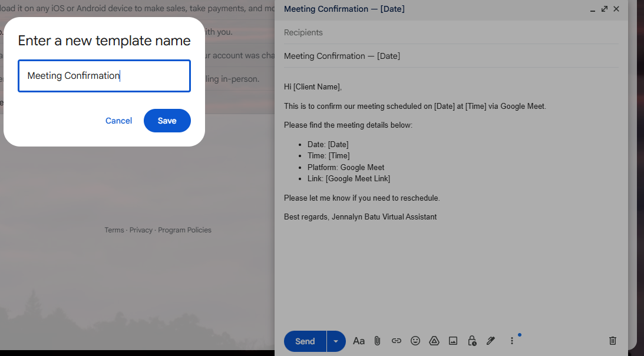The image size is (644, 356).
Task: Cancel the template name dialog
Action: (x=118, y=121)
